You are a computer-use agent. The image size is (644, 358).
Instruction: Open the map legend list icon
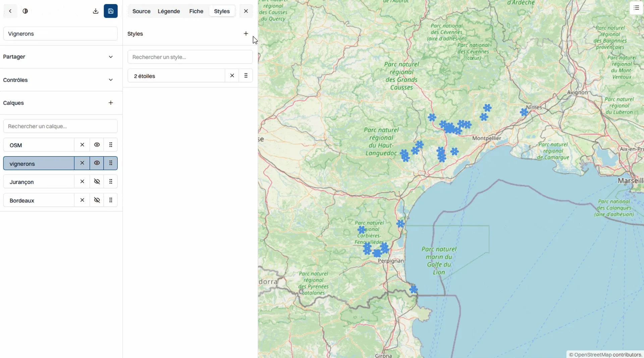636,8
